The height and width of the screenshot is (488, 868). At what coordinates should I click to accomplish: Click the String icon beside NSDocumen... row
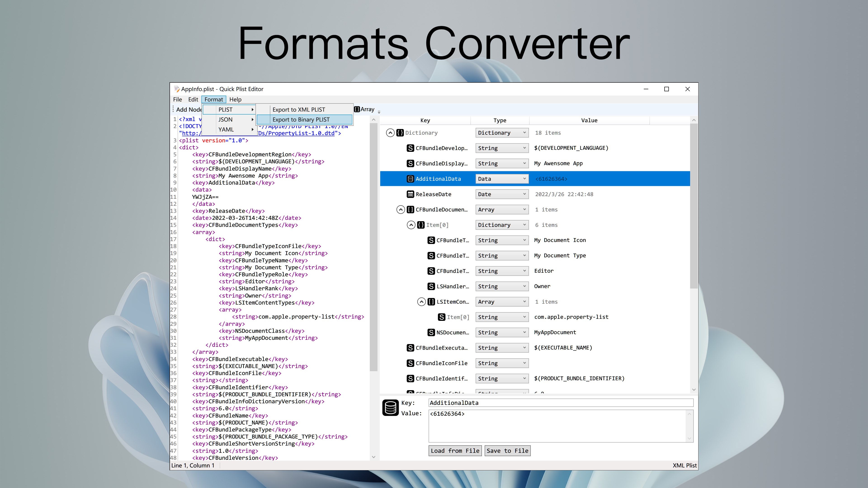431,332
